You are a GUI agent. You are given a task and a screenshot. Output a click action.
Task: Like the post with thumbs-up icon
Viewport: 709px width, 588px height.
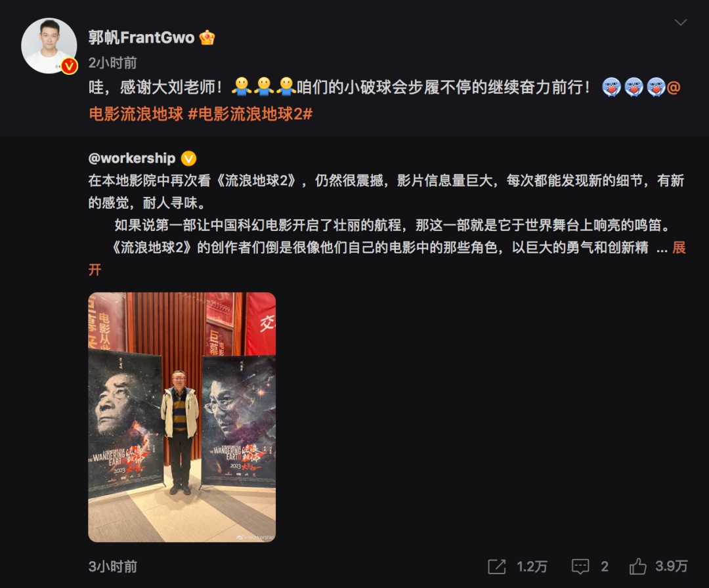pos(637,566)
